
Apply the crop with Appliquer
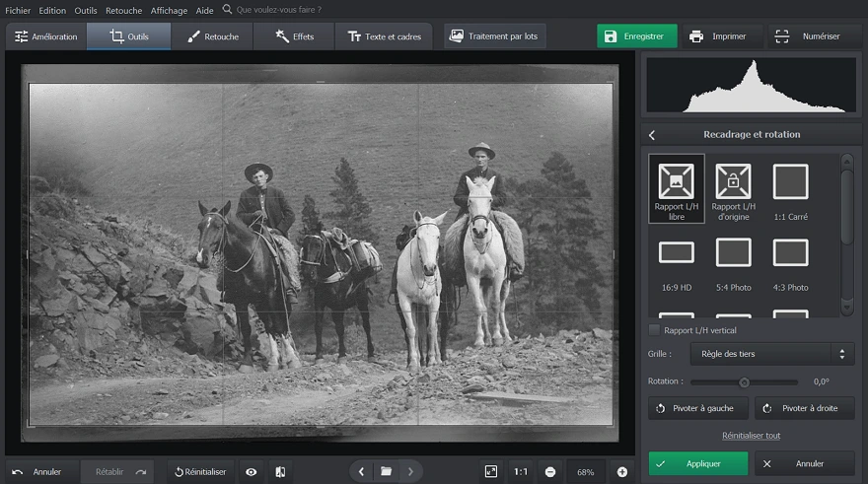pos(698,463)
